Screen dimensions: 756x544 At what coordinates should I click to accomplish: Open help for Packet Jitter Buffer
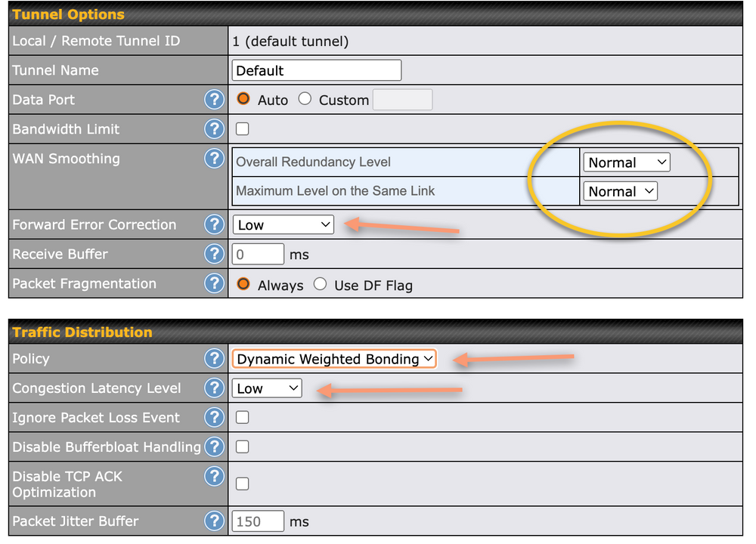214,521
